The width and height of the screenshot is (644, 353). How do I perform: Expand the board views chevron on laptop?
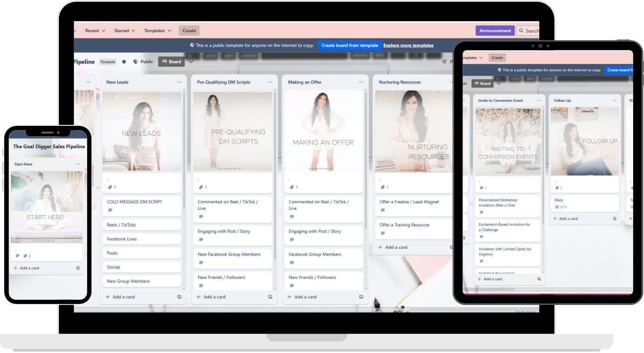tap(191, 62)
